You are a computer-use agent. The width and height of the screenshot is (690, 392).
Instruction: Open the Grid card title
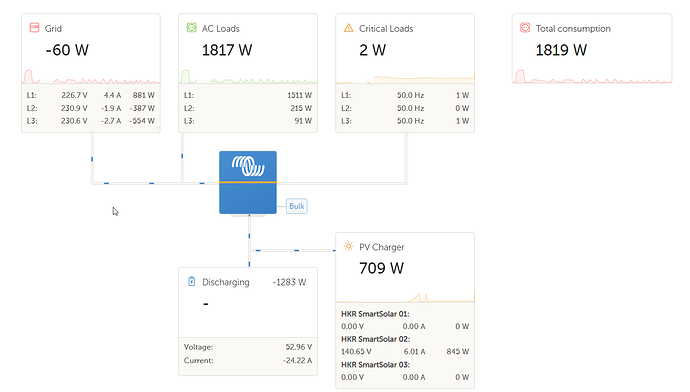tap(53, 29)
